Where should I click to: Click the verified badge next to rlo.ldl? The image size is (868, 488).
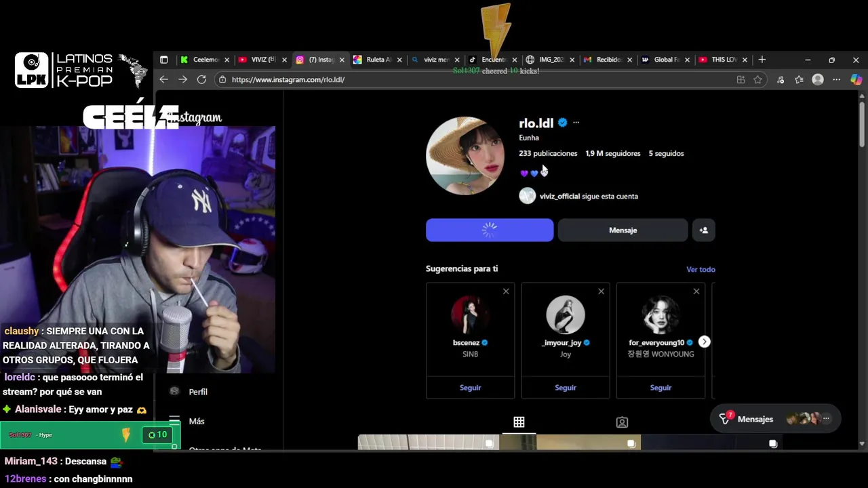(562, 123)
